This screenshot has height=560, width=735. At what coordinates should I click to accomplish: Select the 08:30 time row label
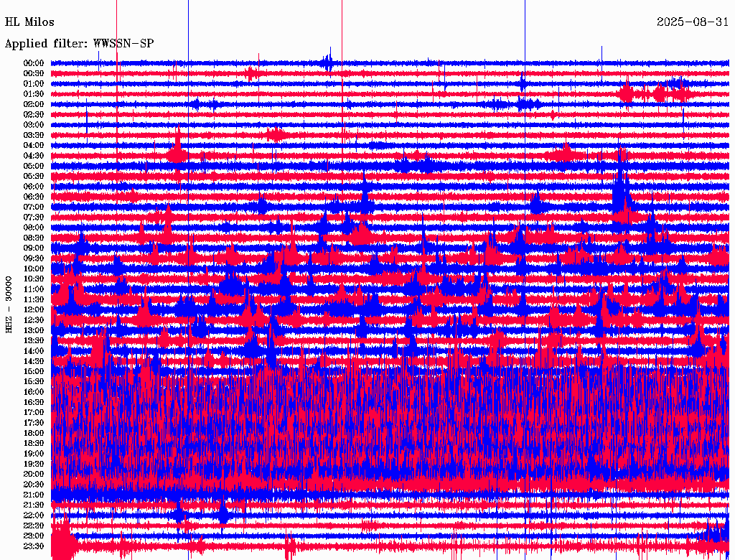pyautogui.click(x=34, y=238)
